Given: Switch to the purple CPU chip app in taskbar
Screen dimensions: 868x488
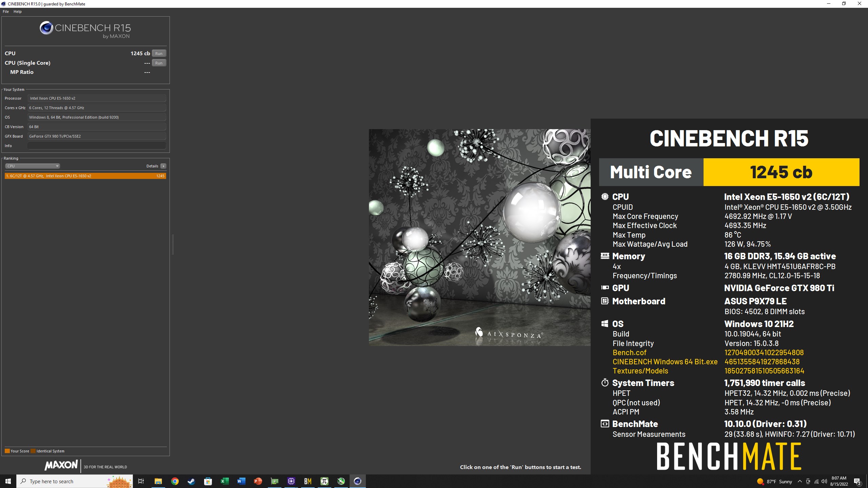Looking at the screenshot, I should click(x=291, y=481).
